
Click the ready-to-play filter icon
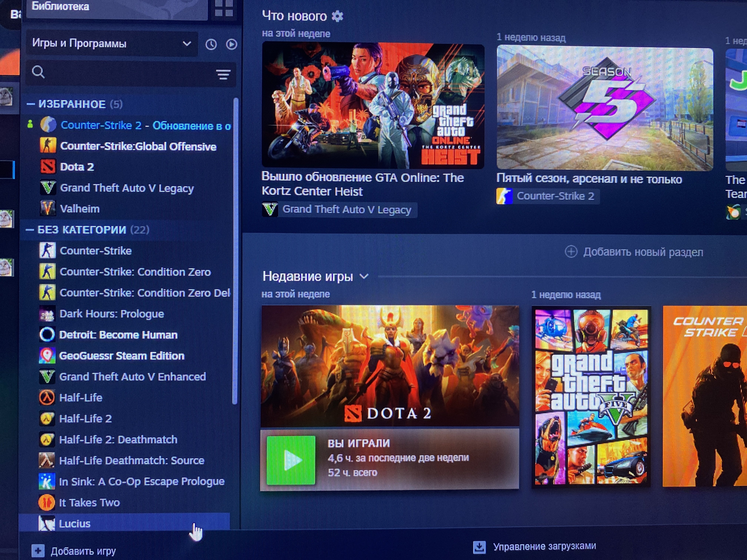tap(232, 44)
